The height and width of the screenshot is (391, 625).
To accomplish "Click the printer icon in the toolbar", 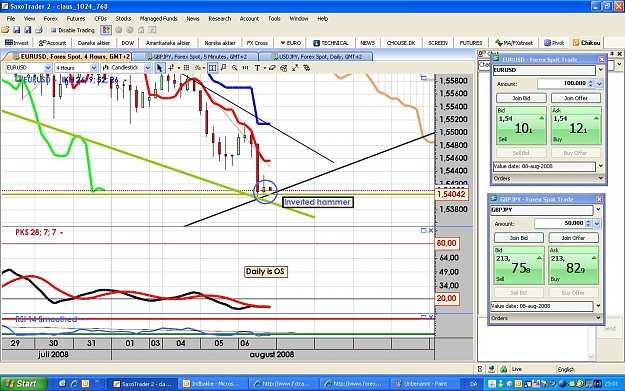I will [39, 30].
